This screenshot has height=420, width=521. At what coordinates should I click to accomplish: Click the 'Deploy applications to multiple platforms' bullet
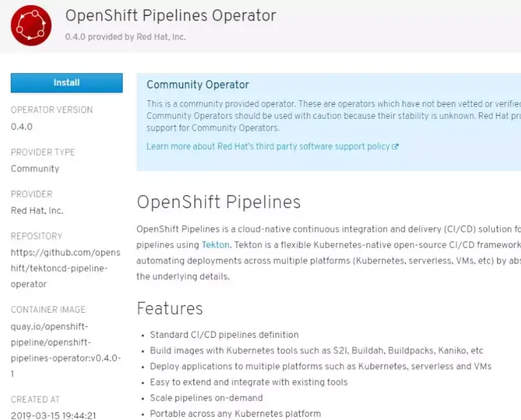(321, 366)
